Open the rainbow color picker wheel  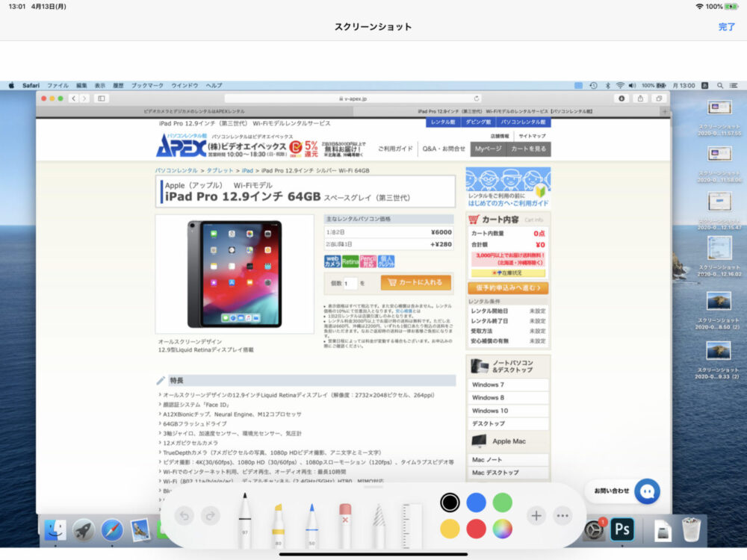pos(502,529)
